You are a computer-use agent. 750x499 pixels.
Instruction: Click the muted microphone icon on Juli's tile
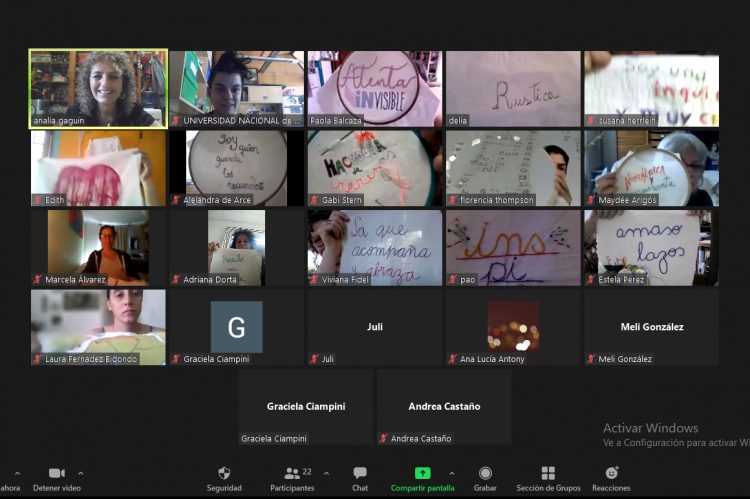[x=314, y=359]
